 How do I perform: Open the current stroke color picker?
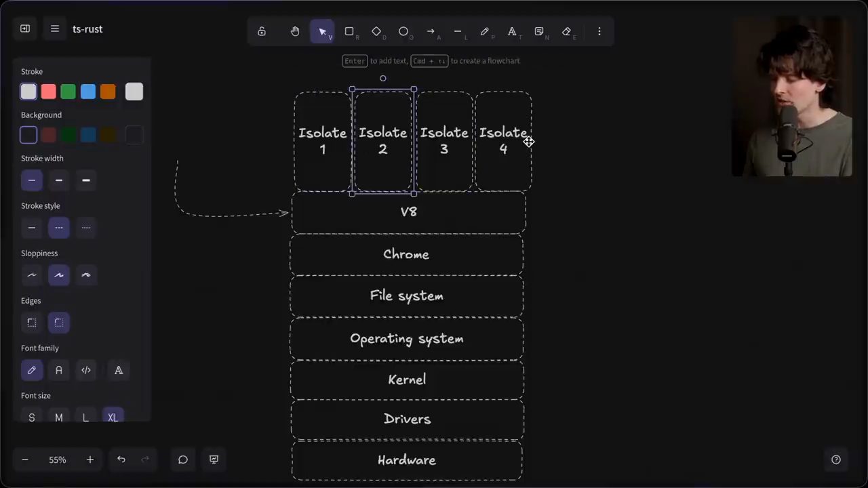[x=134, y=91]
